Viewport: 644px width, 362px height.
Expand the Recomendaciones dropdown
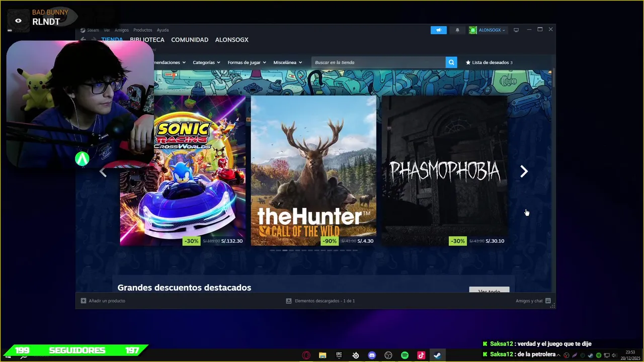pyautogui.click(x=170, y=62)
